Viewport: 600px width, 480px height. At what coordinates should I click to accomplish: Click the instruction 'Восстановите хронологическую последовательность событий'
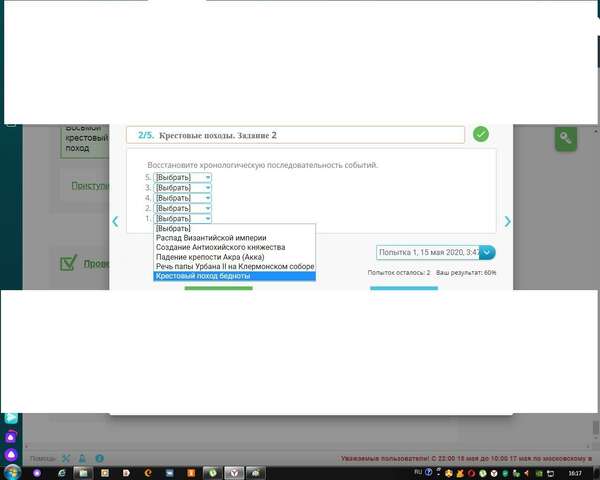click(x=262, y=165)
